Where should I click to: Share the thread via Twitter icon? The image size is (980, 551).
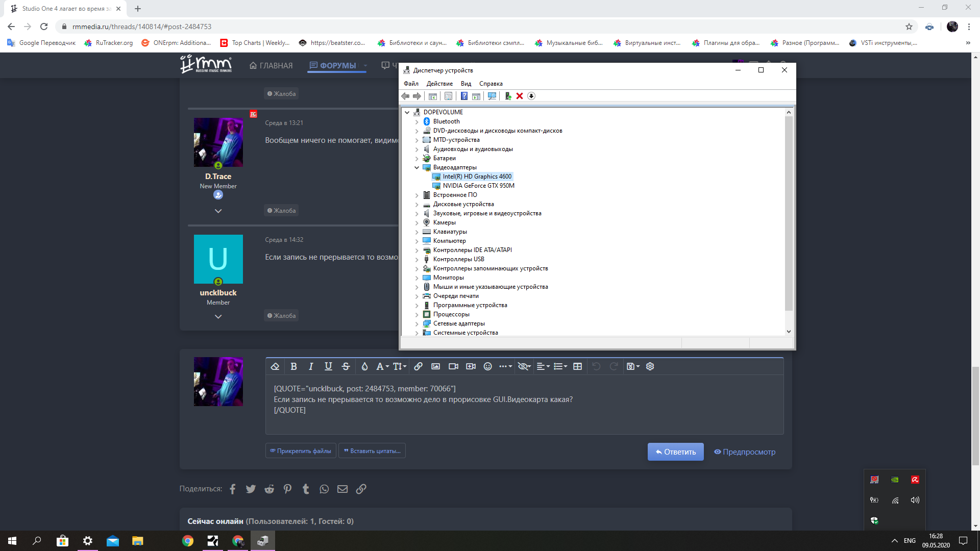251,489
